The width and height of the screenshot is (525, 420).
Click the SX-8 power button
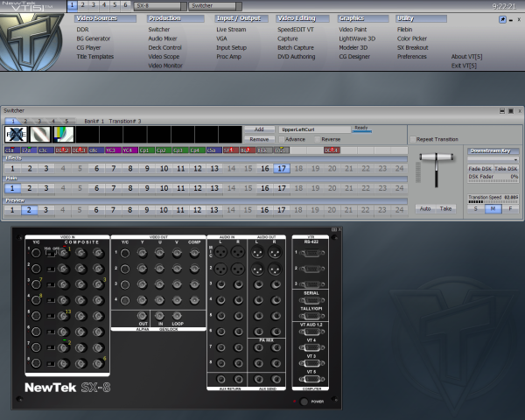click(x=304, y=402)
